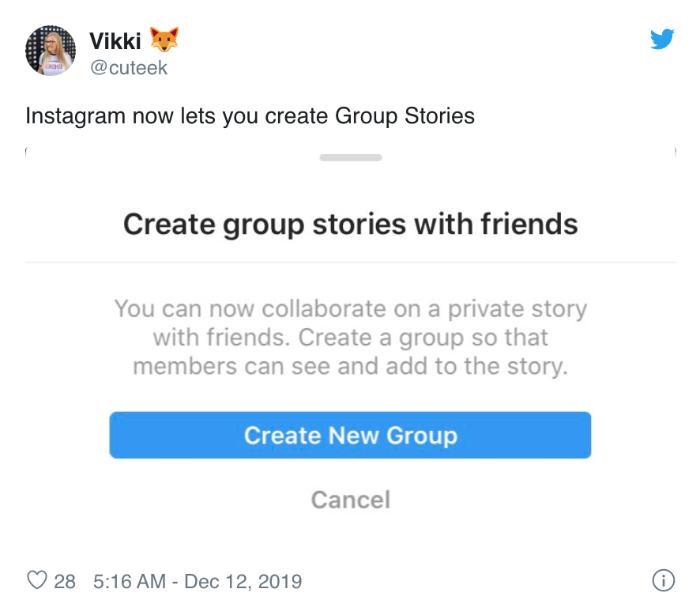
Task: Open Vikki's profile picture
Action: (51, 51)
